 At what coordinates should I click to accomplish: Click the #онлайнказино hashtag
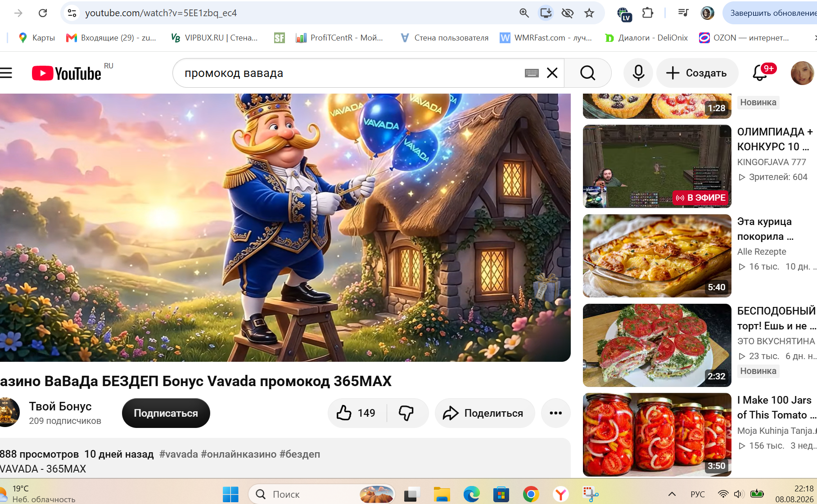point(239,454)
